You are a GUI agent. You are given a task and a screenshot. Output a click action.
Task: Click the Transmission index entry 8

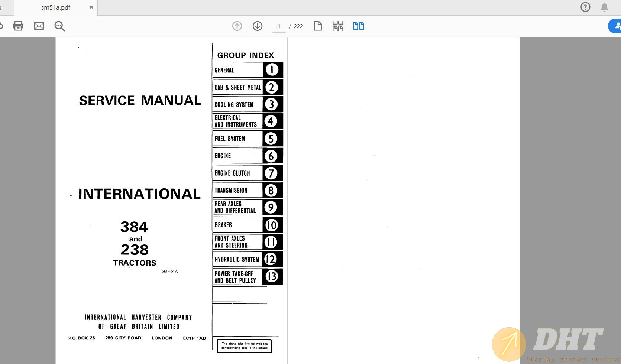pos(248,191)
